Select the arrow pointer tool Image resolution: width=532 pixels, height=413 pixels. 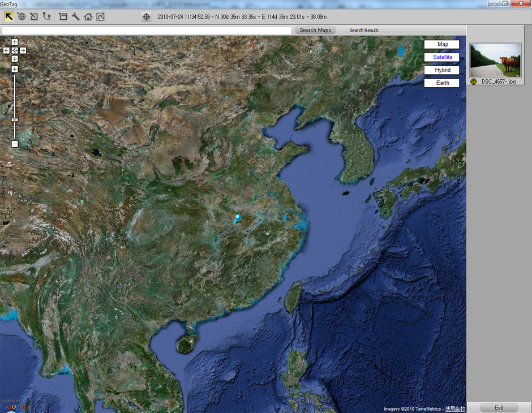click(9, 16)
